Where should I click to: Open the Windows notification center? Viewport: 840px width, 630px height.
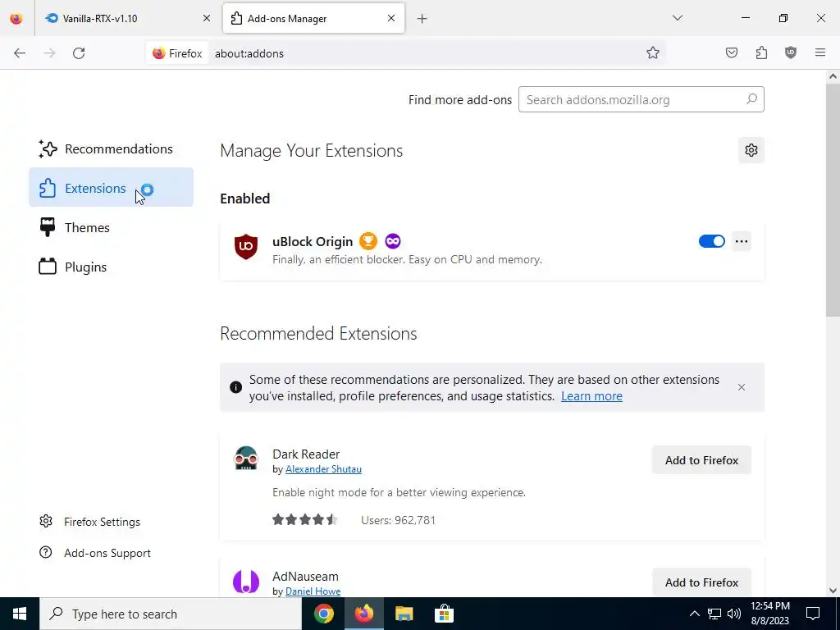point(813,614)
